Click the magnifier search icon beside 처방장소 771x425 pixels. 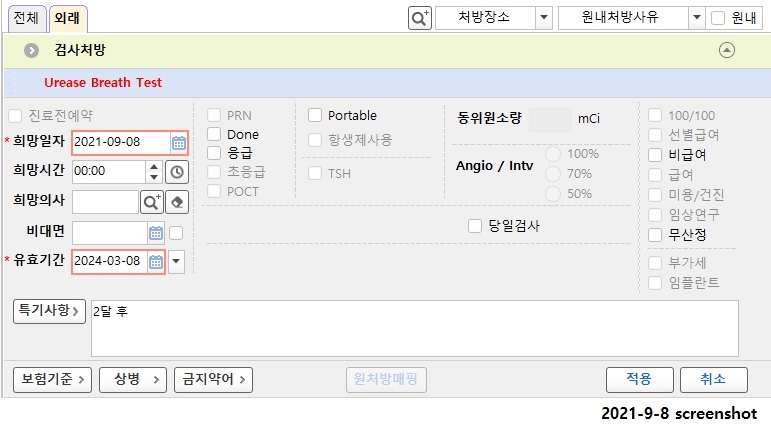[419, 18]
